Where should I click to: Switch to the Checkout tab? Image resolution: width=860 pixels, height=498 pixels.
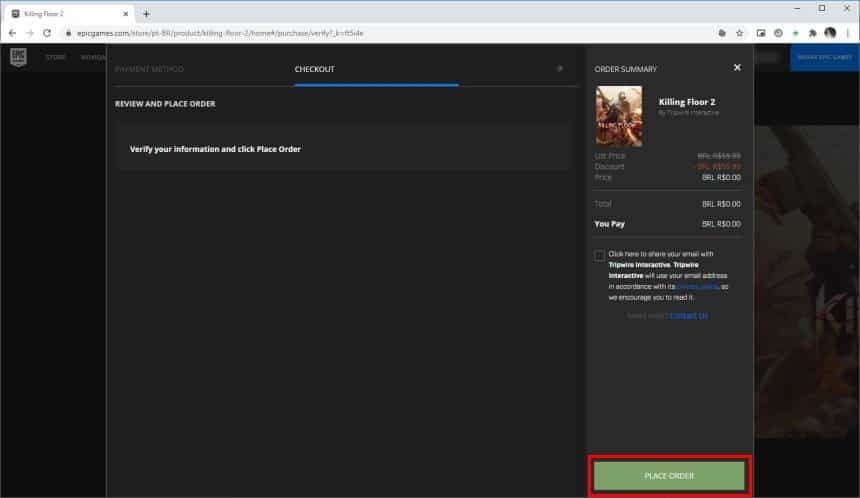(x=314, y=69)
